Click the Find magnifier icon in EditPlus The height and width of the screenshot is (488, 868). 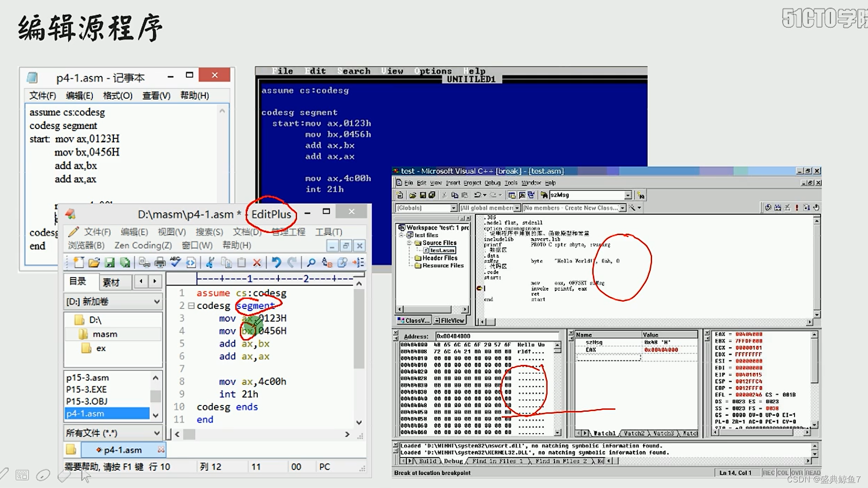click(311, 263)
